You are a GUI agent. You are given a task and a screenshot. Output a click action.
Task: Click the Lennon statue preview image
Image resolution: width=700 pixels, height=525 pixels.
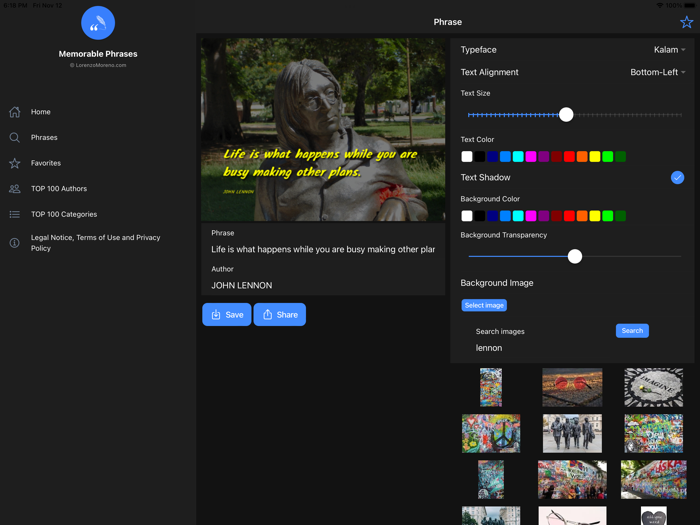[323, 129]
